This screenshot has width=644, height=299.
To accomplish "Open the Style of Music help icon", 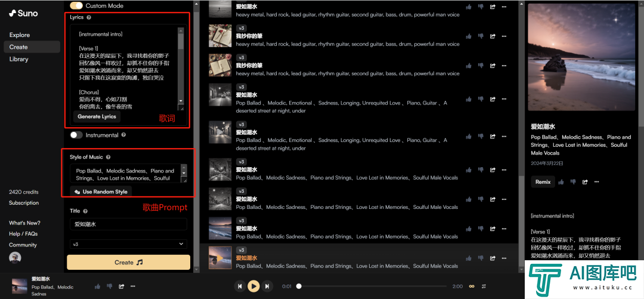I will [108, 157].
